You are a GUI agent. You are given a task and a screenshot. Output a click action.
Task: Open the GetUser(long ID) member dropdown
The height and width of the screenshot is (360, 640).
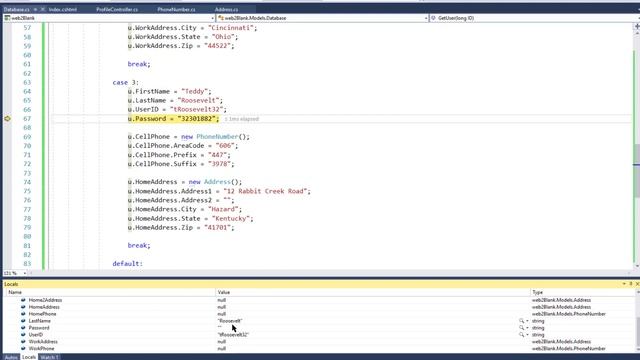[x=535, y=18]
